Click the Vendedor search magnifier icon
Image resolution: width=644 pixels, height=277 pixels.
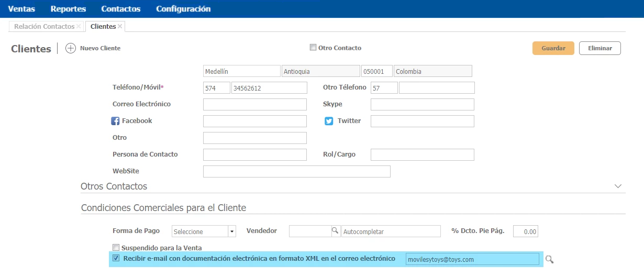pos(335,231)
